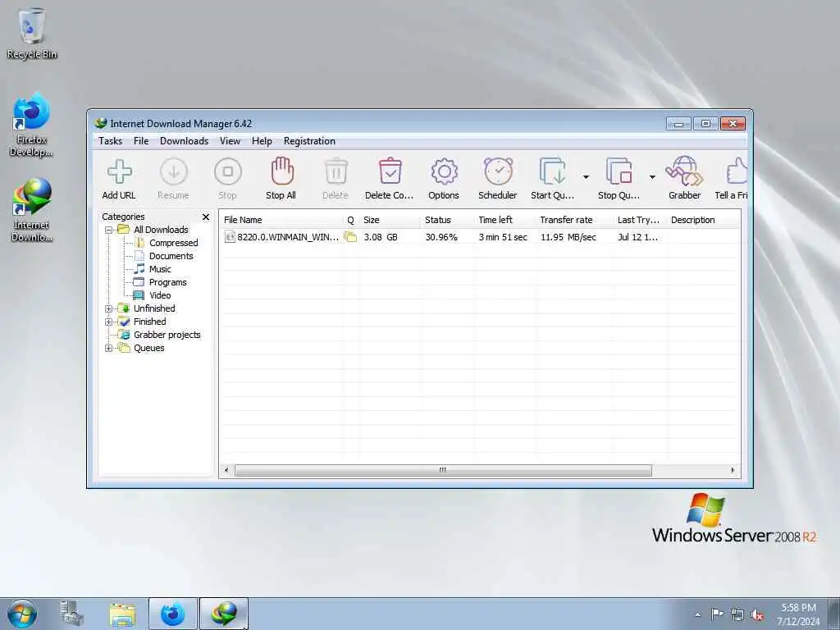Screen dimensions: 840x630
Task: Open the Scheduler clock icon
Action: point(498,171)
